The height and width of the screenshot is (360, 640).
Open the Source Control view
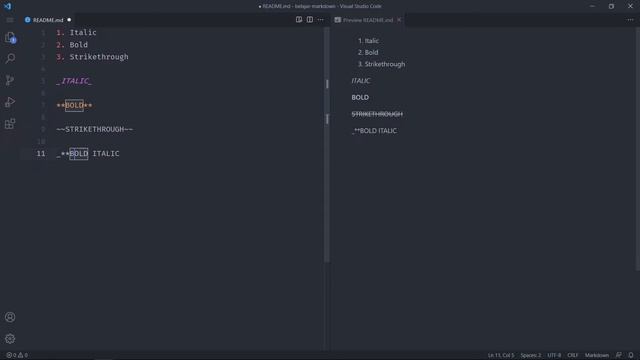(x=10, y=80)
